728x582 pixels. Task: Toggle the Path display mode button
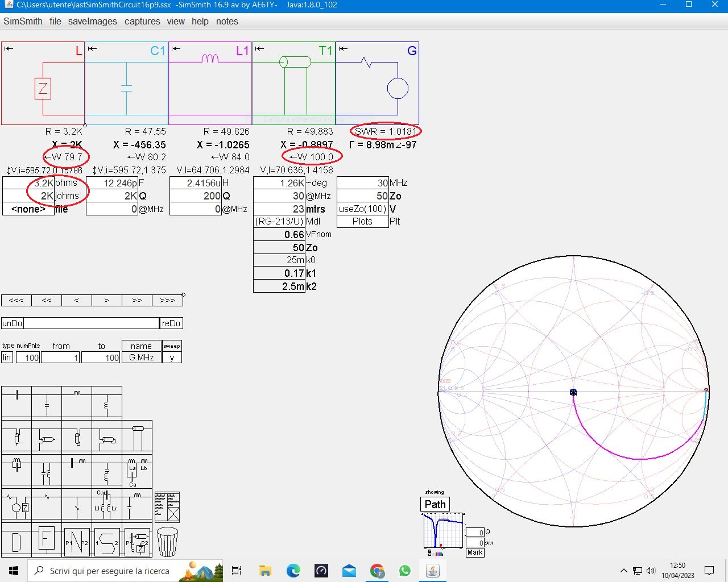tap(435, 504)
